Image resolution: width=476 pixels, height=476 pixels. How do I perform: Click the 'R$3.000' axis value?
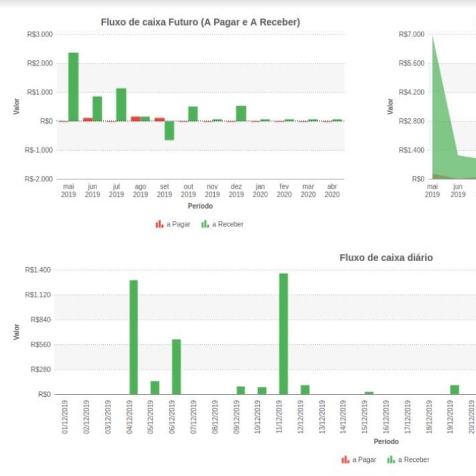point(40,34)
